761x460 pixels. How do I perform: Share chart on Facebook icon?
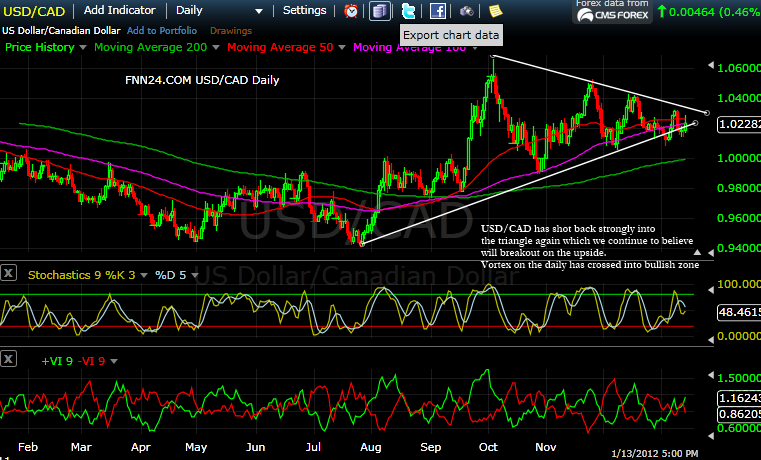438,11
